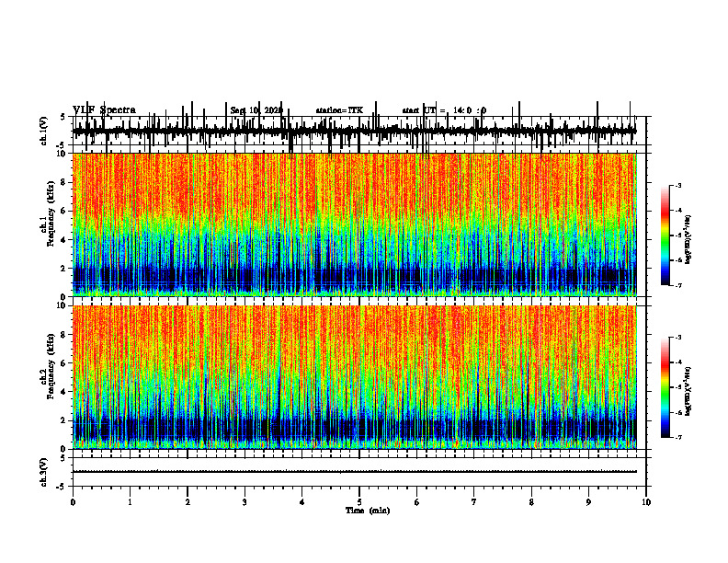Click the ch.3 flat voltage trace line
Viewport: 728px width, 563px height.
pyautogui.click(x=355, y=472)
